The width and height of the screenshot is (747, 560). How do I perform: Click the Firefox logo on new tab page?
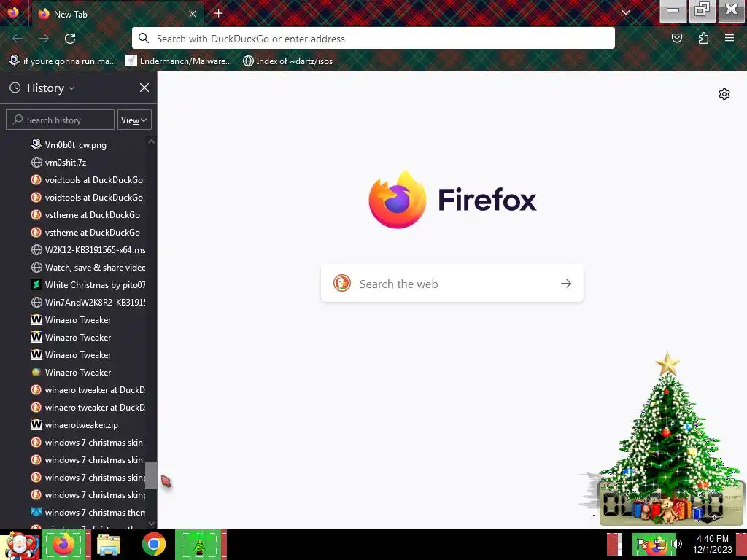click(x=398, y=200)
